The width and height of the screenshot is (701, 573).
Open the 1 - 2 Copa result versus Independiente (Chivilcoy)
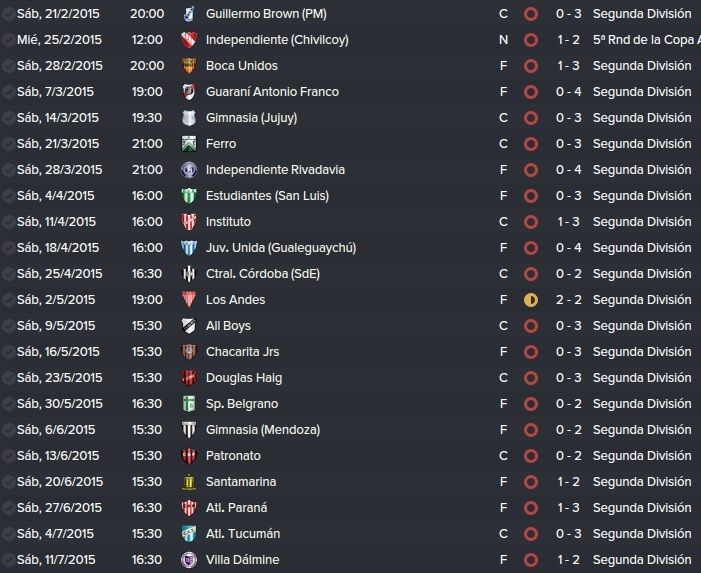coord(569,40)
